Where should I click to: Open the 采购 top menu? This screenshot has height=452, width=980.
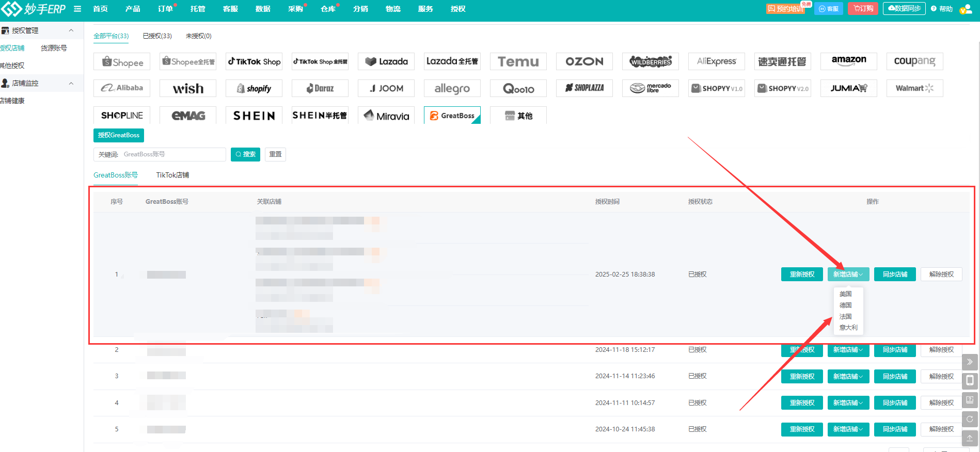click(x=295, y=9)
